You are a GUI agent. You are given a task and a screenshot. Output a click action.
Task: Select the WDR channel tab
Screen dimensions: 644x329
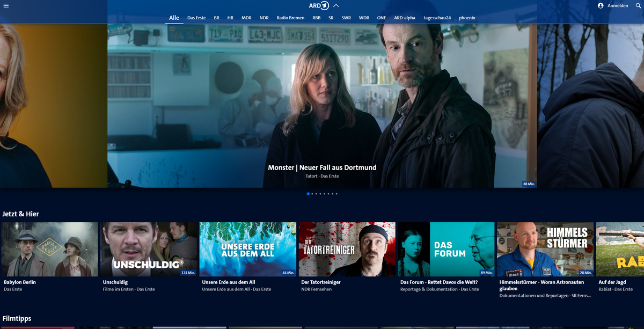364,18
